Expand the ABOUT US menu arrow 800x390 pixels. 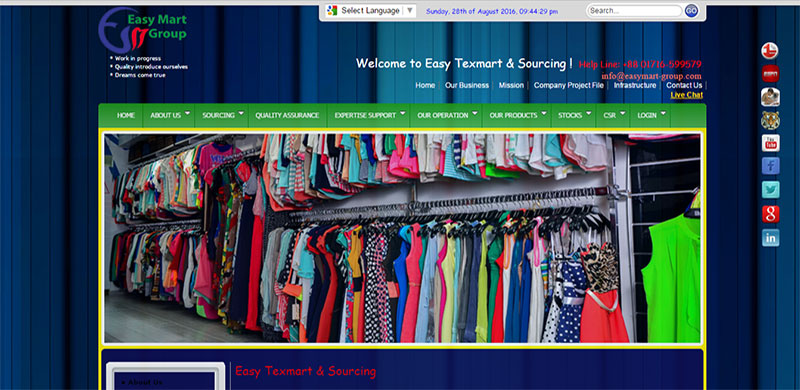point(187,113)
